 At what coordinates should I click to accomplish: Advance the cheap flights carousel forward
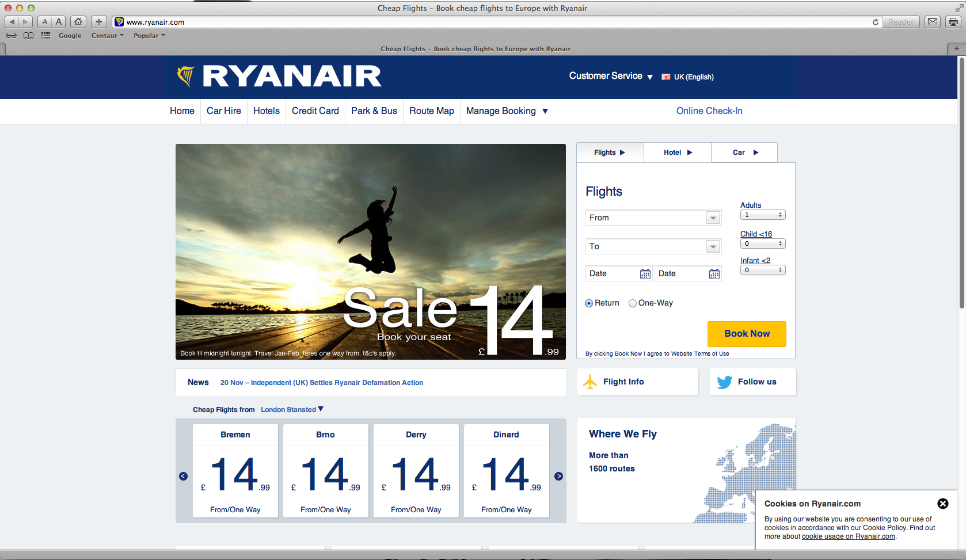click(x=558, y=476)
